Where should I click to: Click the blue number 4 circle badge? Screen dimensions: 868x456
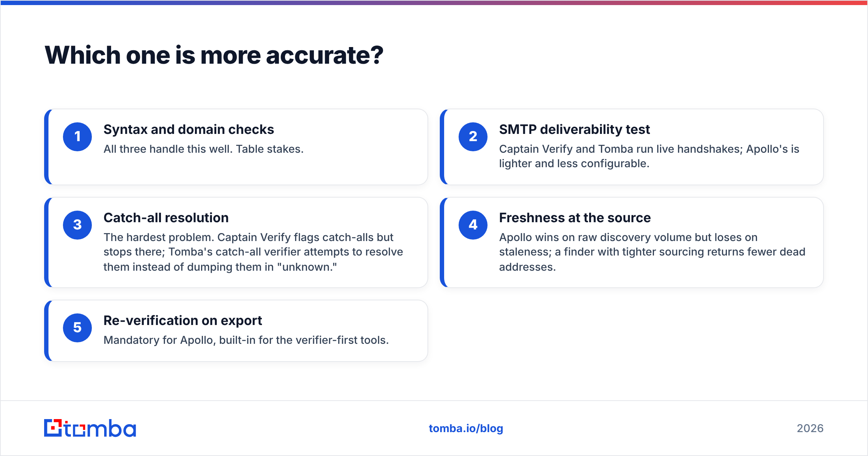(473, 225)
